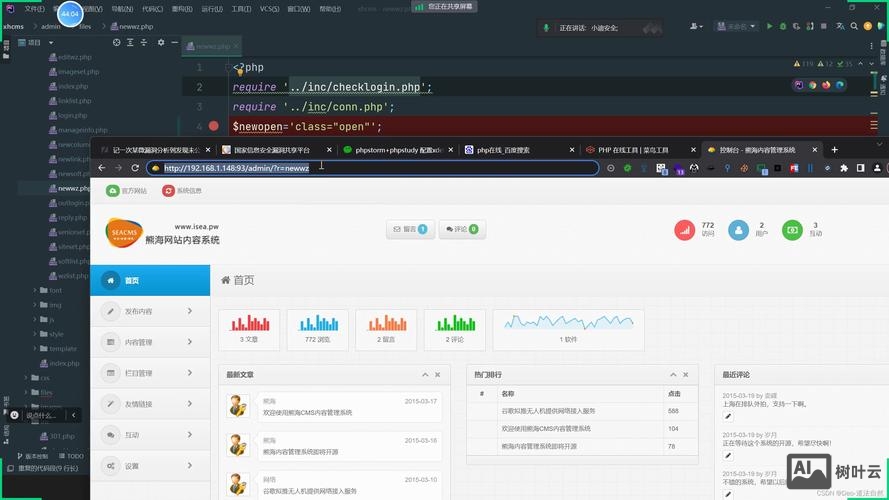Expand the template folder in project tree
Viewport: 889px width, 500px height.
pyautogui.click(x=35, y=349)
